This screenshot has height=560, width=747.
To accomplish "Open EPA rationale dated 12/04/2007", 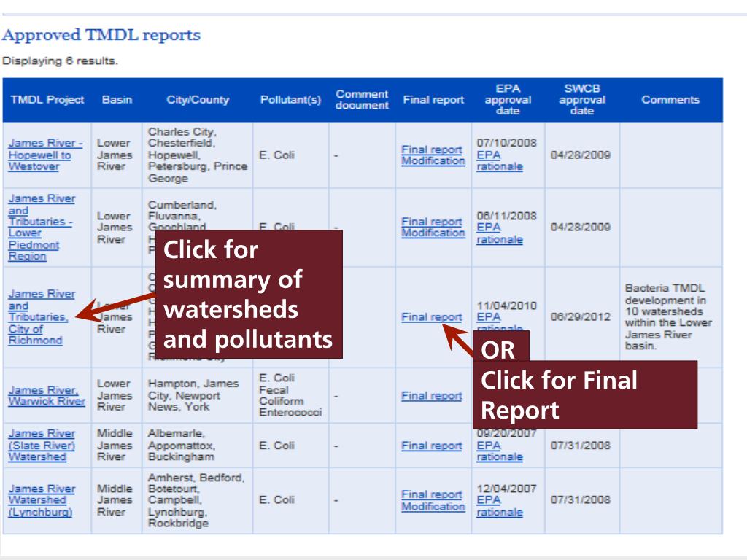I will (x=499, y=507).
